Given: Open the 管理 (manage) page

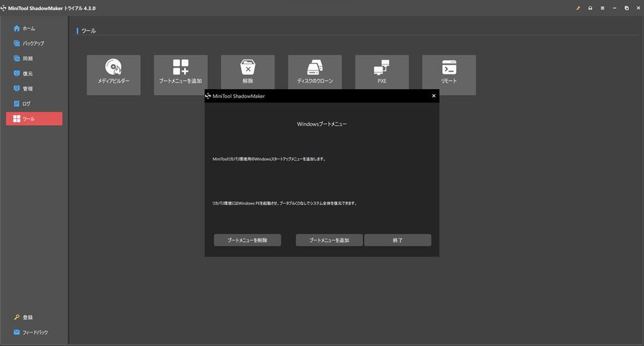Looking at the screenshot, I should [34, 88].
